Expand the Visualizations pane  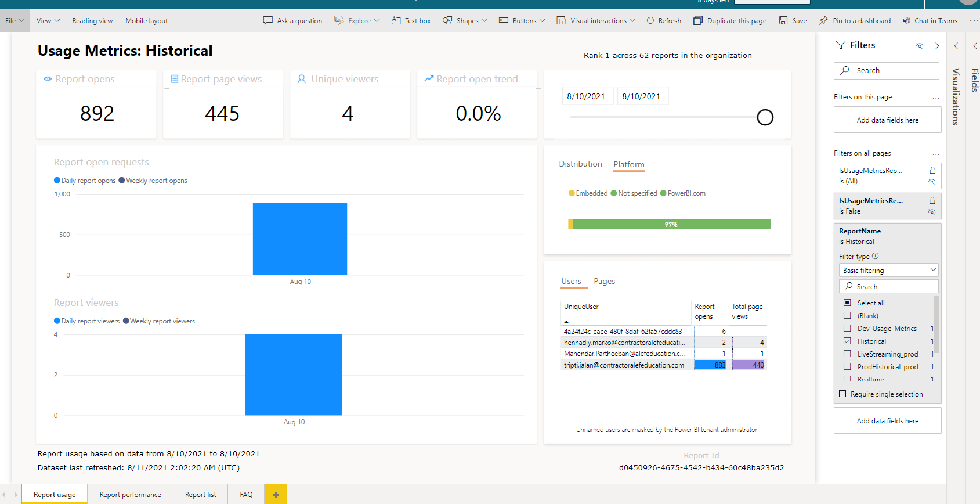[956, 46]
